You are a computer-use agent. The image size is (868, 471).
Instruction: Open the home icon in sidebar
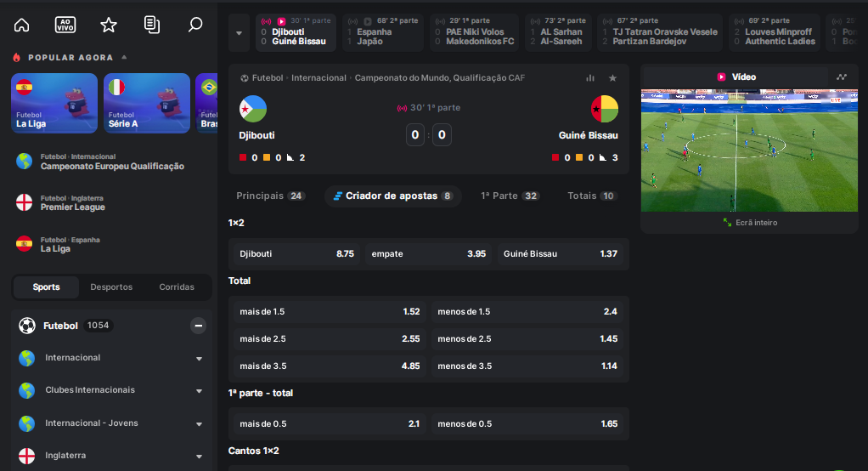(21, 25)
